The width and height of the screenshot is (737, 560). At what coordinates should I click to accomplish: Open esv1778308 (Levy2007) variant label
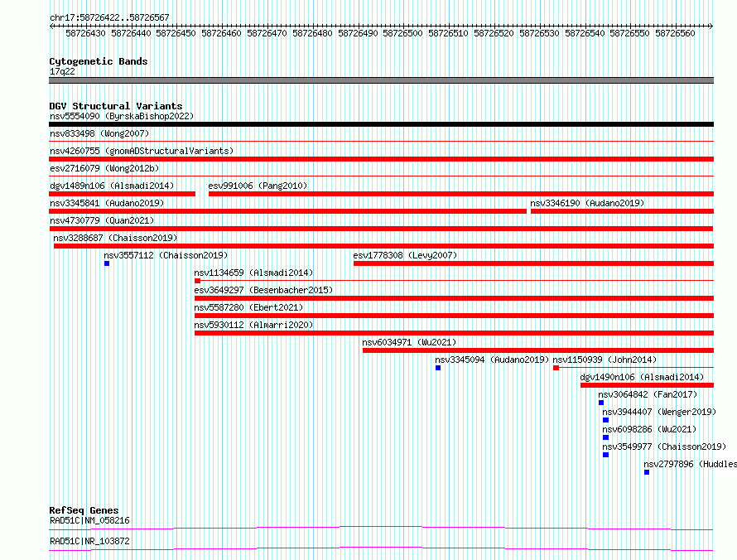(405, 255)
